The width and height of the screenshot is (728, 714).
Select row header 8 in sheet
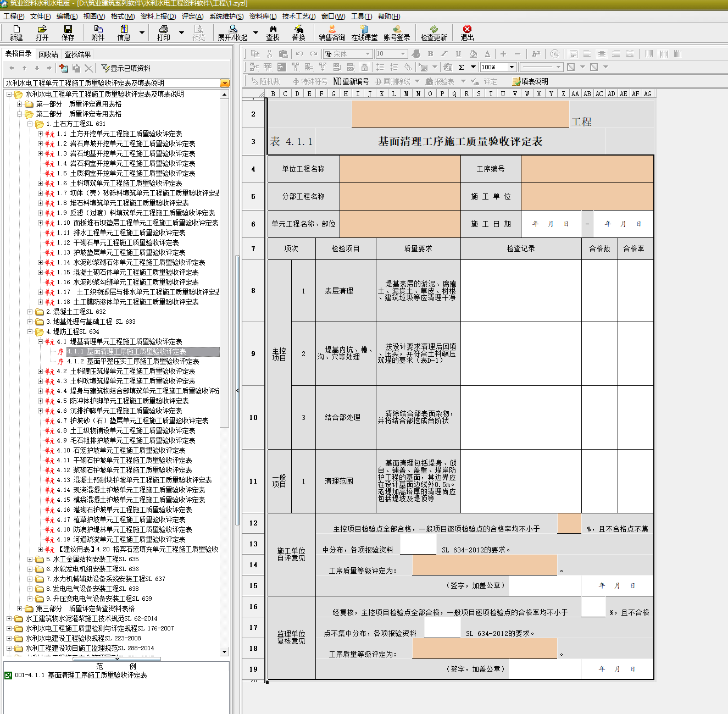pyautogui.click(x=253, y=291)
